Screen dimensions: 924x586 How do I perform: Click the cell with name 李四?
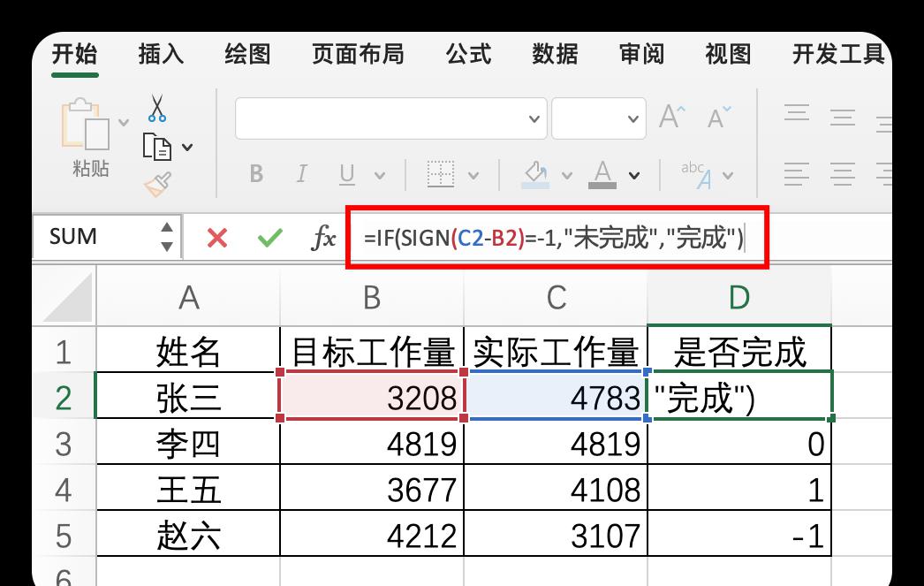pyautogui.click(x=188, y=444)
